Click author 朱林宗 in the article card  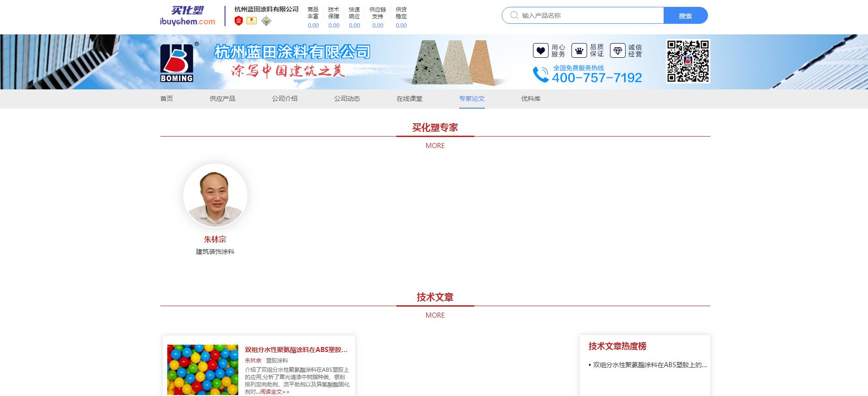253,361
